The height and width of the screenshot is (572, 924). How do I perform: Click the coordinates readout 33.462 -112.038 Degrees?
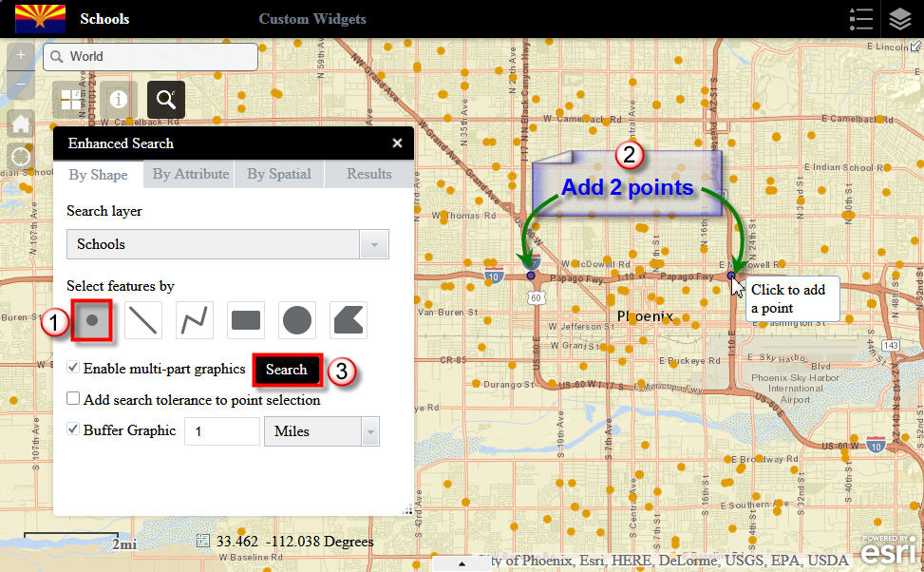(x=294, y=542)
